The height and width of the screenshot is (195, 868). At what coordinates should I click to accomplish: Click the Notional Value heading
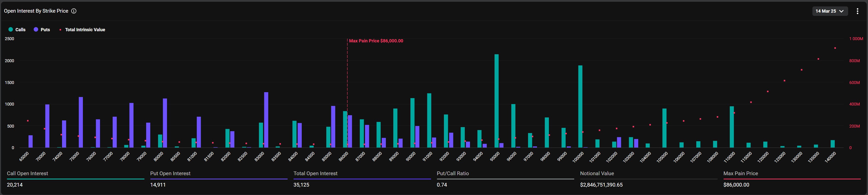(x=597, y=173)
